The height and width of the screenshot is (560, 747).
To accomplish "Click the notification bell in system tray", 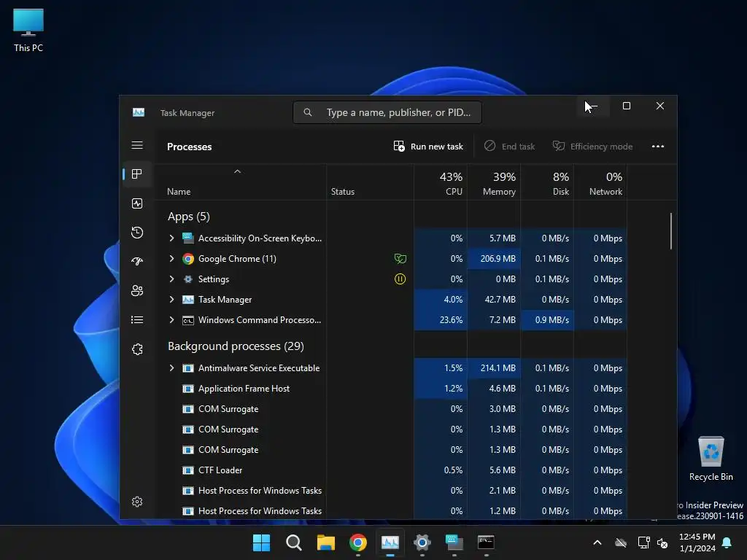I will pos(727,542).
